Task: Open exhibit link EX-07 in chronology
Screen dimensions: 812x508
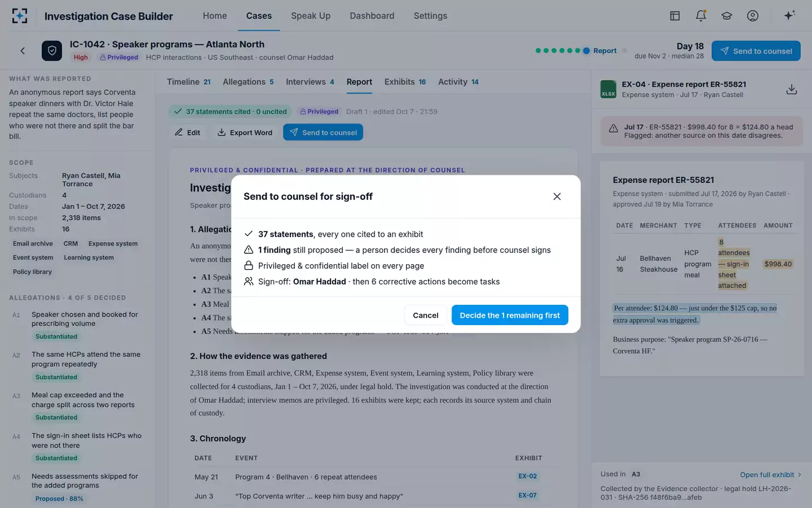Action: (528, 496)
